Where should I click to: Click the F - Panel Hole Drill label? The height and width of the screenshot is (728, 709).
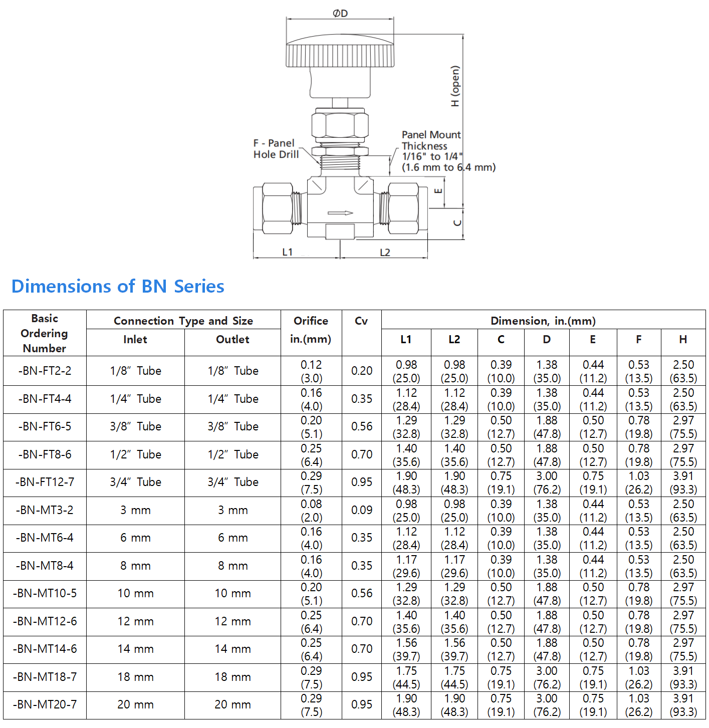tap(276, 149)
